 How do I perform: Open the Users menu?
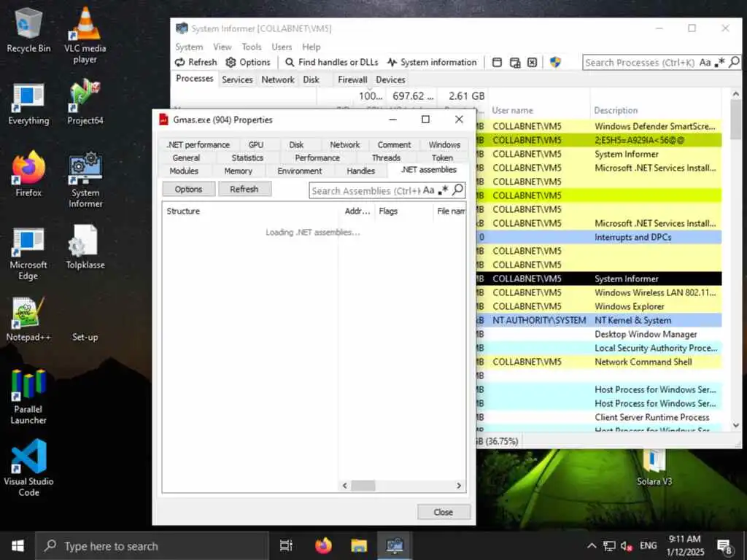pos(282,47)
